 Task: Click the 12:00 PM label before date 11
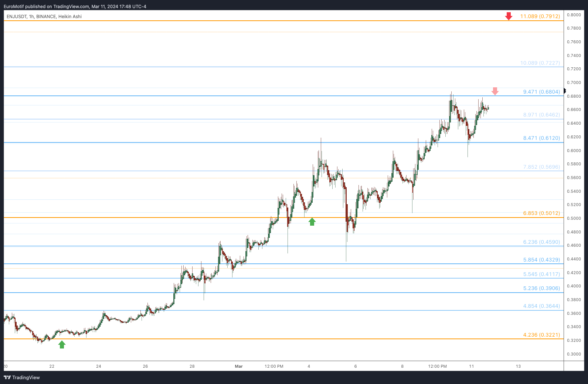pos(438,366)
